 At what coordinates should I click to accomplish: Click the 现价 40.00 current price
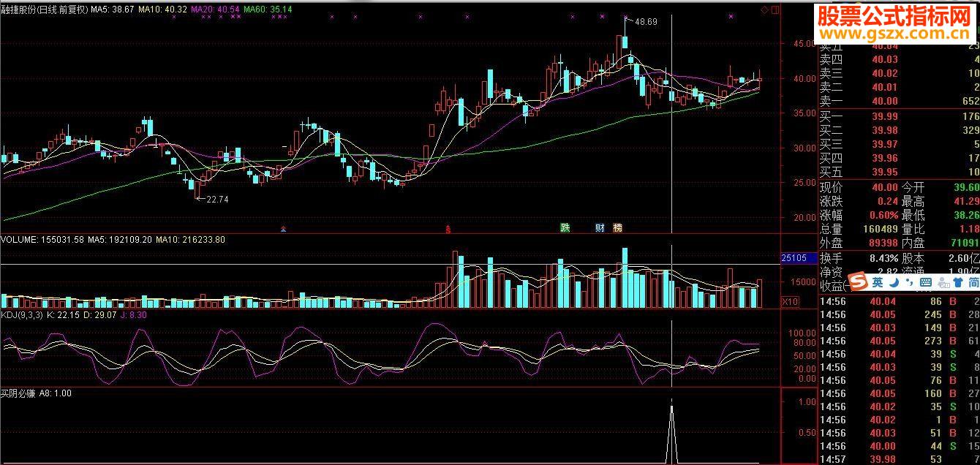click(884, 188)
